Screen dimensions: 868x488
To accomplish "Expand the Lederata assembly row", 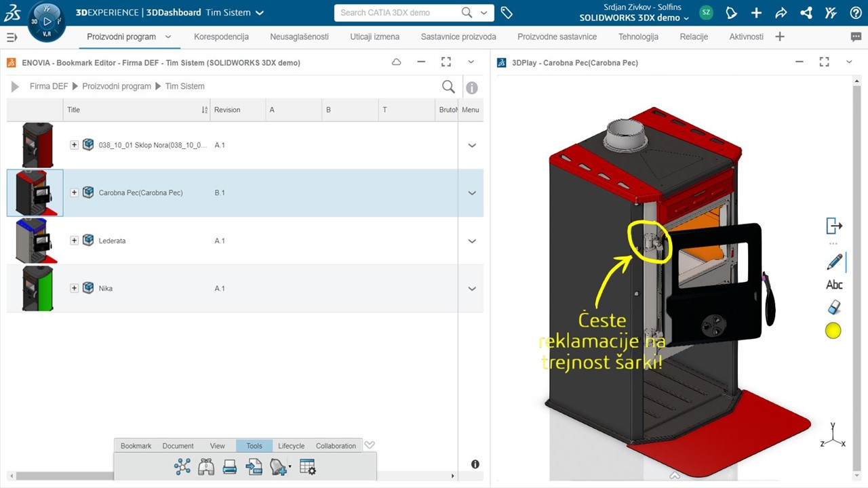I will (75, 241).
